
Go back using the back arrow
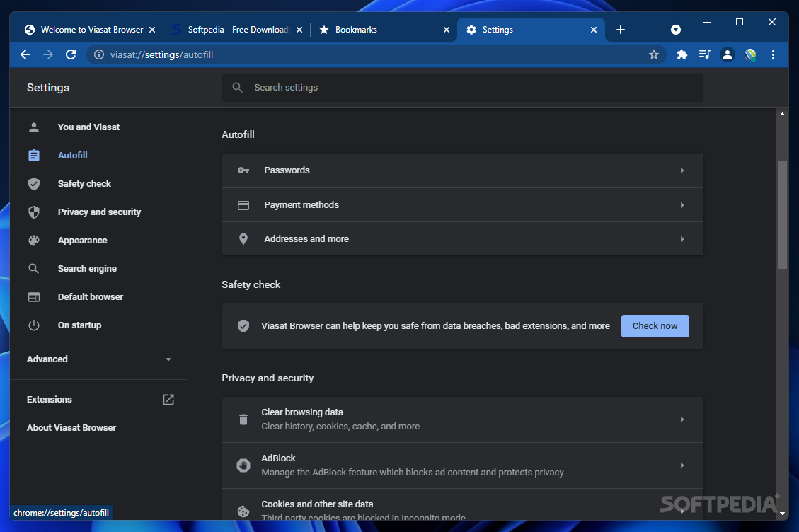coord(25,54)
